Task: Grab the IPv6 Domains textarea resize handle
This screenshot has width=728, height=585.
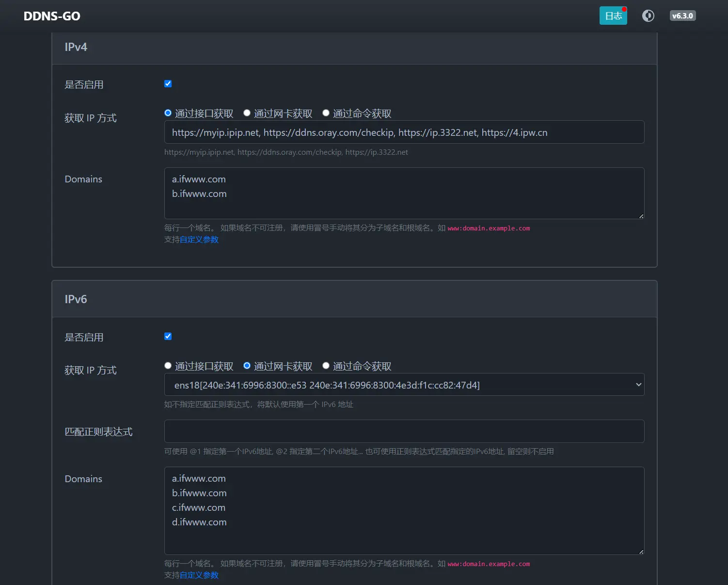Action: pyautogui.click(x=641, y=552)
